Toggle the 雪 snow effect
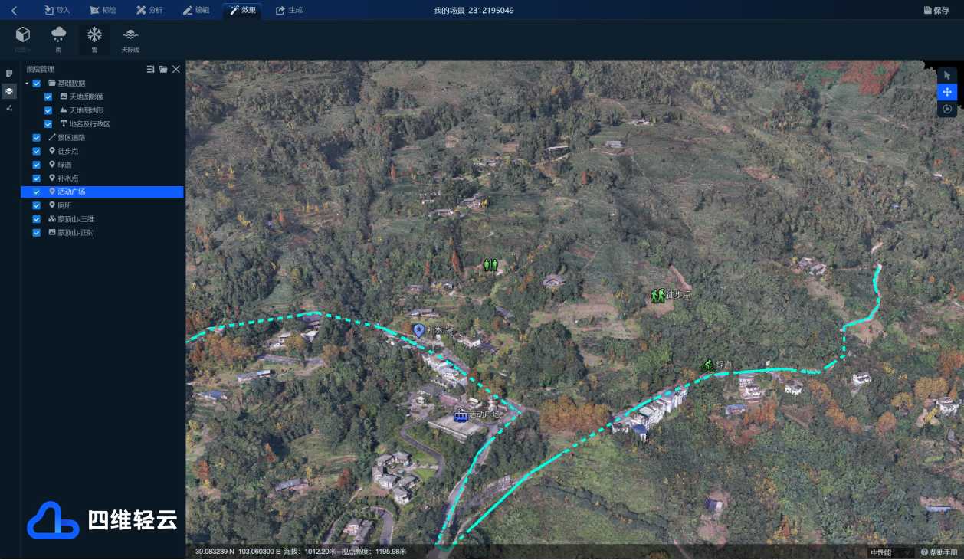Viewport: 964px width, 560px height. point(94,39)
